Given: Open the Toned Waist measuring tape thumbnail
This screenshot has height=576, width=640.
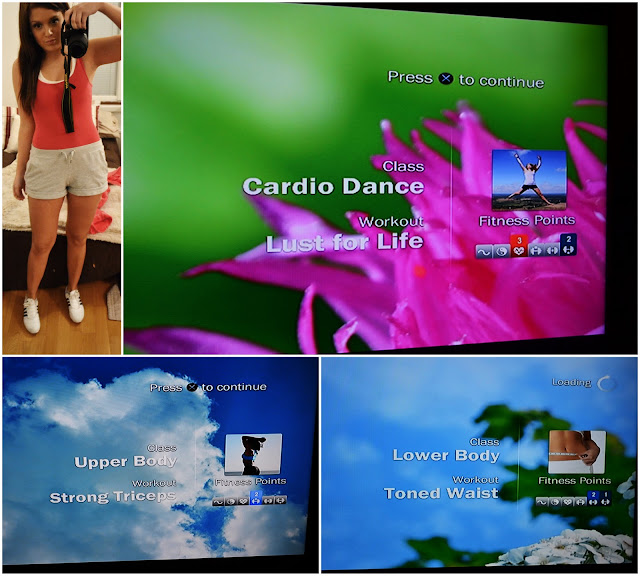Looking at the screenshot, I should tap(577, 452).
